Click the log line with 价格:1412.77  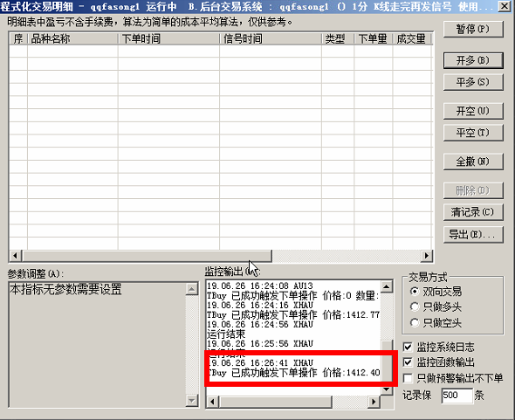pos(293,315)
